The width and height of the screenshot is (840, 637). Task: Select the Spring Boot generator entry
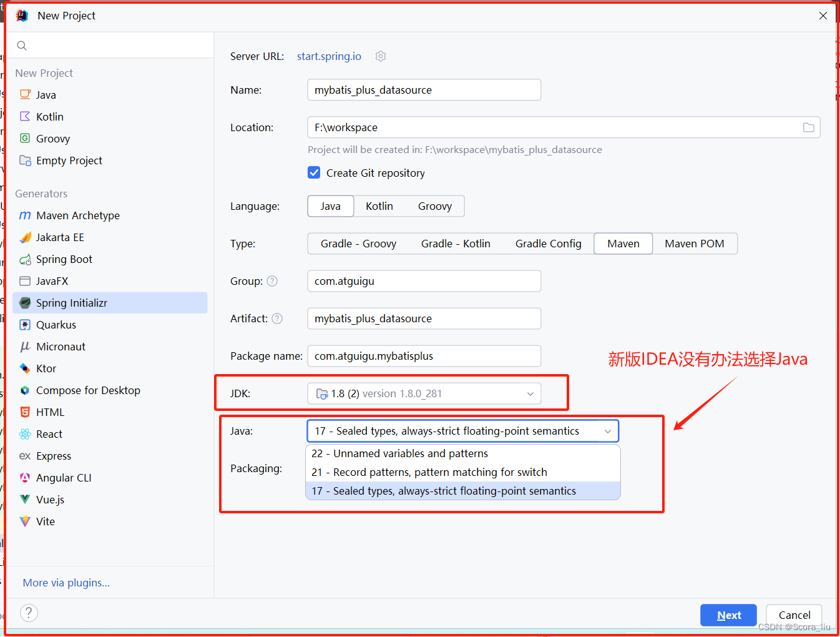point(110,259)
